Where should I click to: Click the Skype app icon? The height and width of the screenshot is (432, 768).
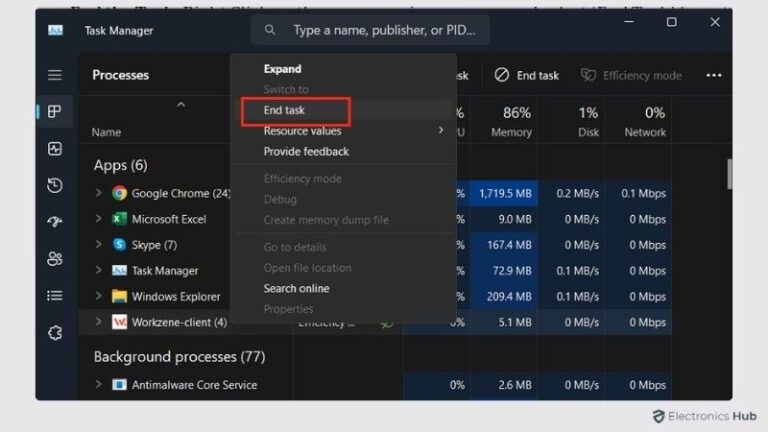tap(119, 244)
